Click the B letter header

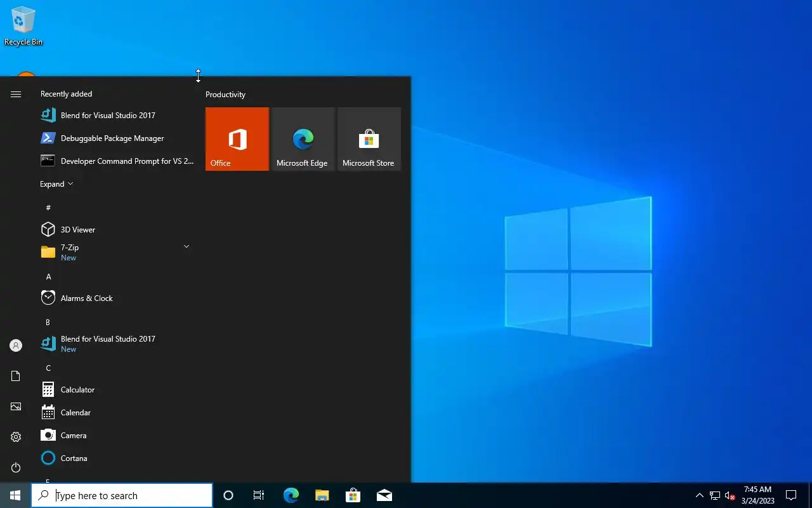click(48, 323)
